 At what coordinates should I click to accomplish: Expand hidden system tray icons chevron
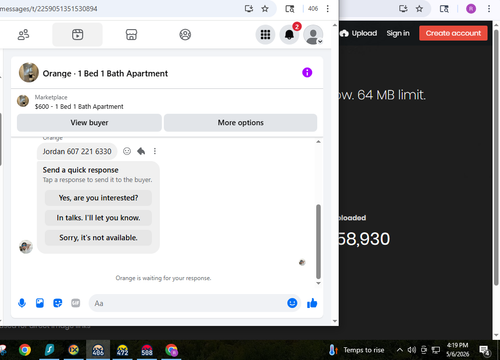pos(399,350)
